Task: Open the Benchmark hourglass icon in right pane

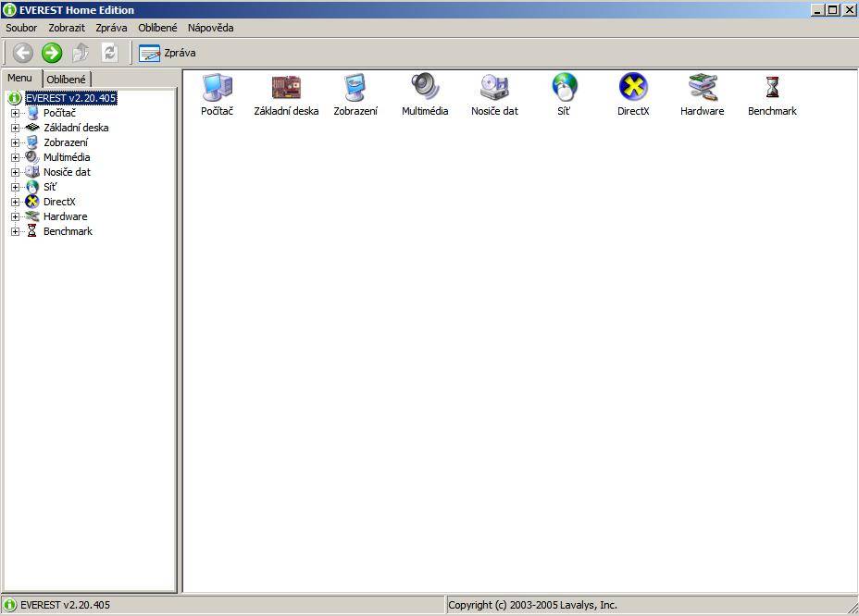Action: tap(772, 88)
